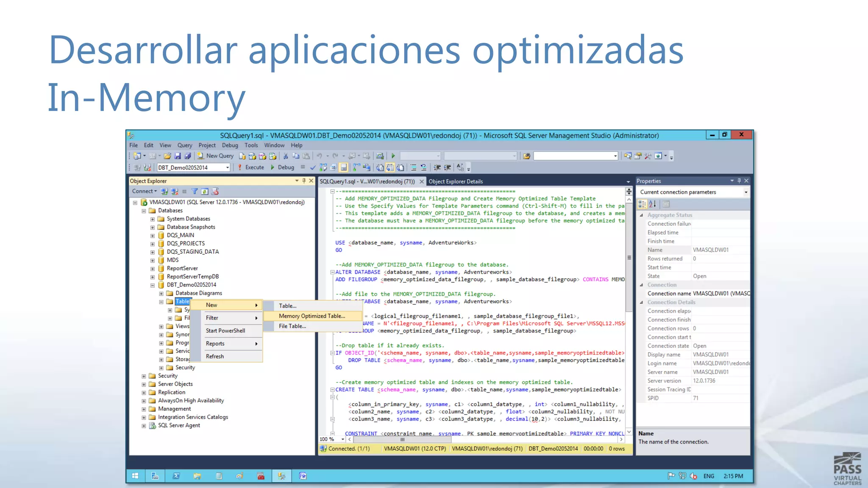Toggle Include Client Statistics

[367, 167]
